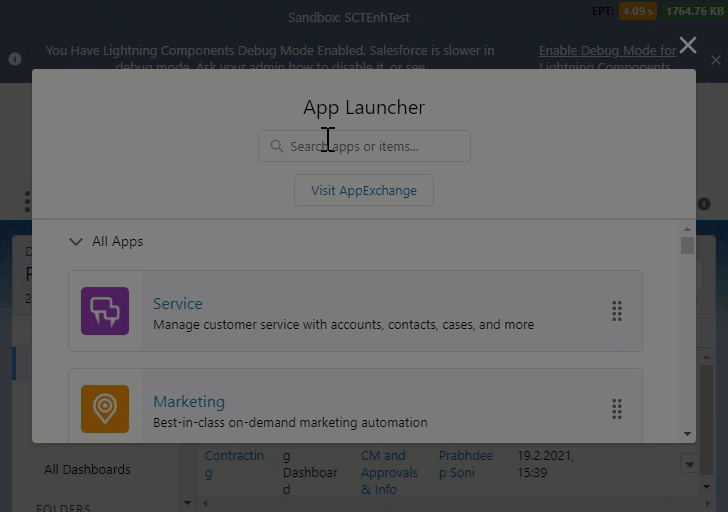Click the Marketing tile drag handle

point(617,409)
